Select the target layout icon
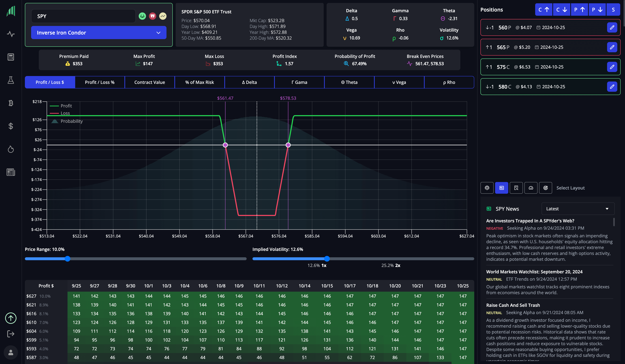 [x=545, y=188]
